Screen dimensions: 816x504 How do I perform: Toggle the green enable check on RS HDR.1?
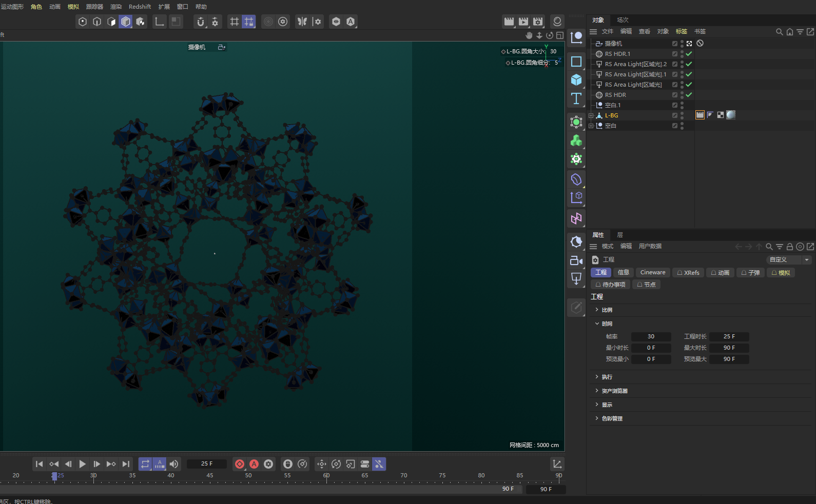689,54
